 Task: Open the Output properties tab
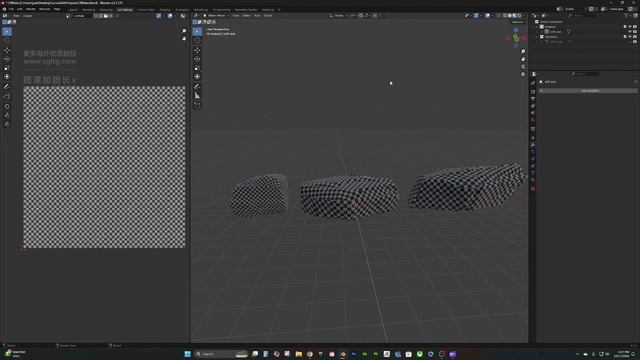click(533, 99)
